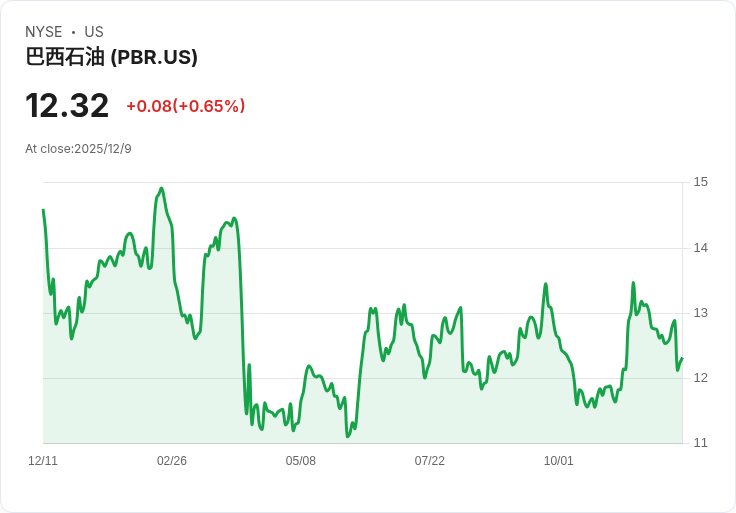Click the 12 label on the price axis
The width and height of the screenshot is (736, 513).
click(700, 378)
